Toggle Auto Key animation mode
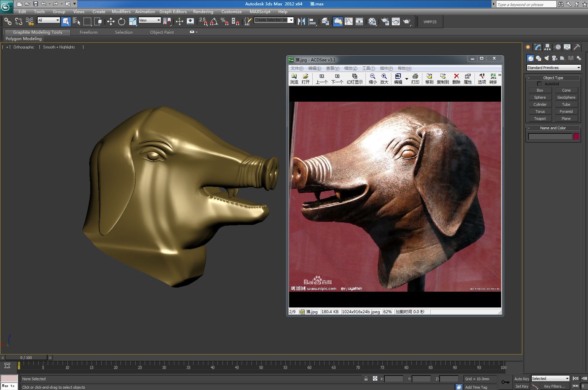 pos(522,379)
